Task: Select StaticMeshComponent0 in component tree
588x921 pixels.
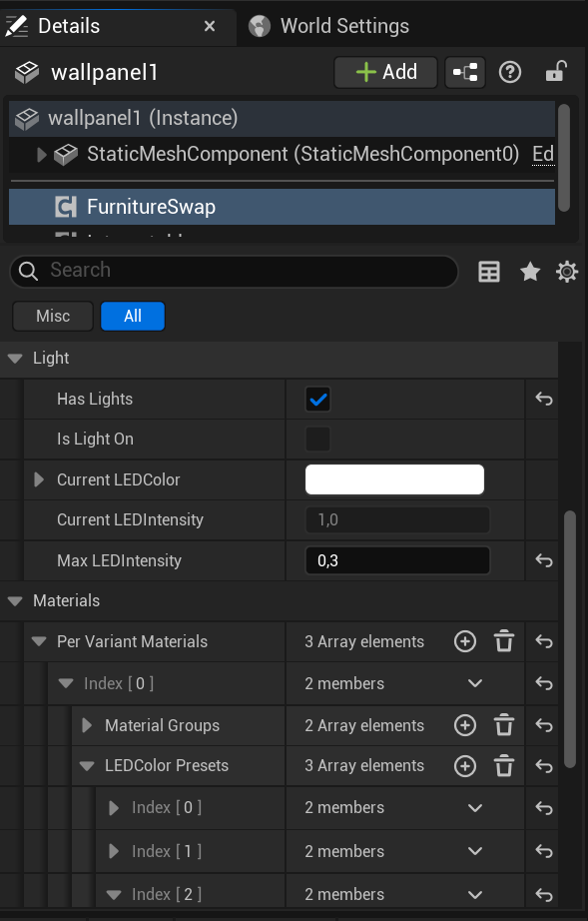Action: (282, 155)
